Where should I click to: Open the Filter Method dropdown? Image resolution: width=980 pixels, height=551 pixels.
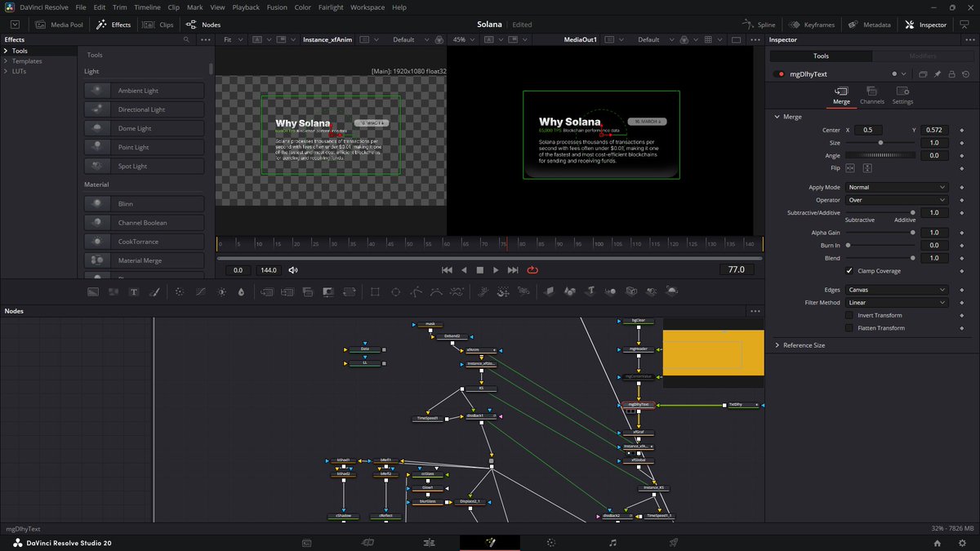click(x=897, y=303)
